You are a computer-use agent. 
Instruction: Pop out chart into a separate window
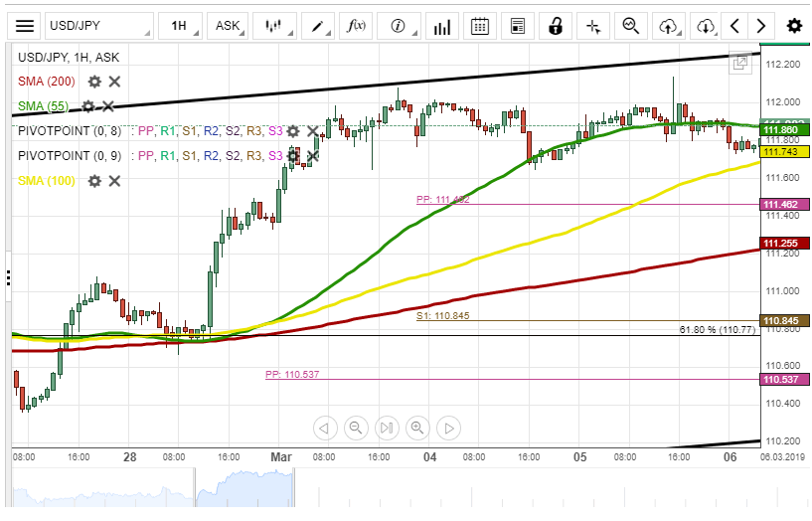[740, 63]
